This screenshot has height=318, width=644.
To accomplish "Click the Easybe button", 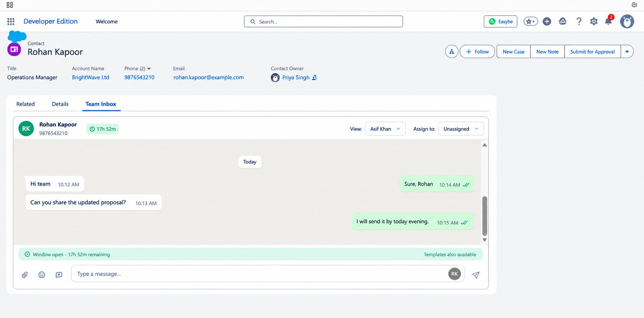I will click(500, 22).
